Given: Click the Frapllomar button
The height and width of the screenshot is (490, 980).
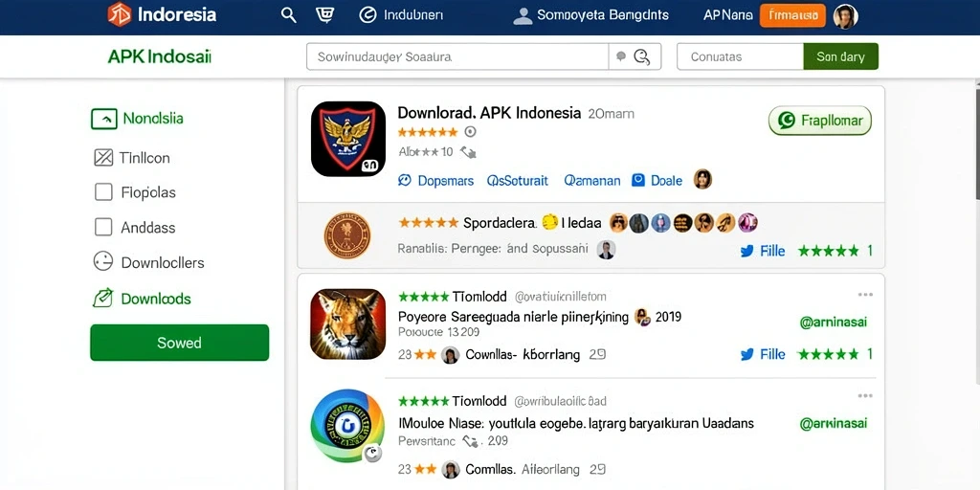Looking at the screenshot, I should pos(820,121).
